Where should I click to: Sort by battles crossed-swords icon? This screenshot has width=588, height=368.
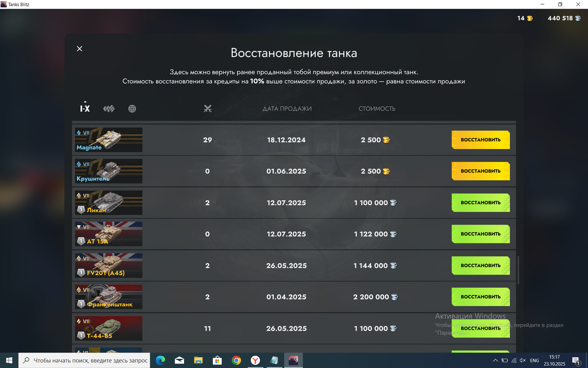(208, 109)
